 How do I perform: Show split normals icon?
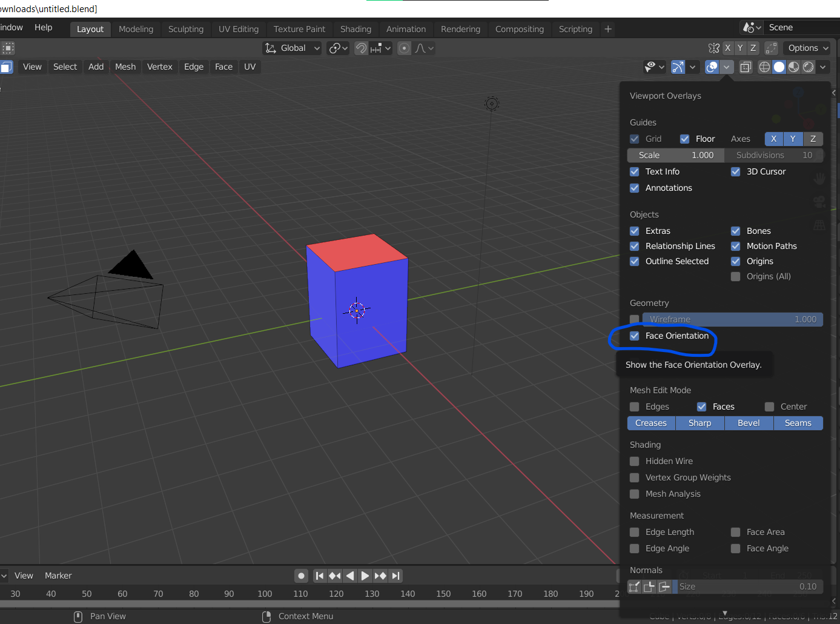coord(649,586)
